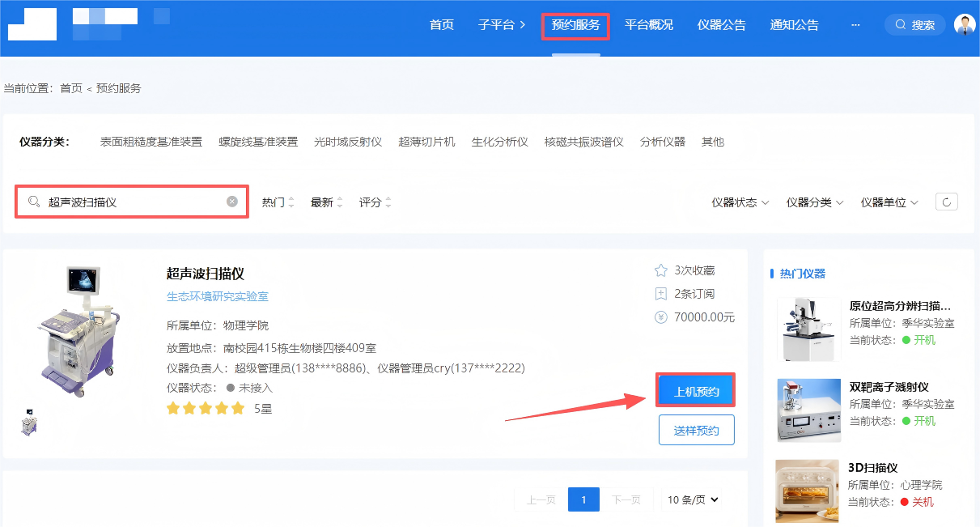Click the subscribe plus icon (2条订阅)
Viewport: 980px width, 527px height.
pyautogui.click(x=661, y=294)
